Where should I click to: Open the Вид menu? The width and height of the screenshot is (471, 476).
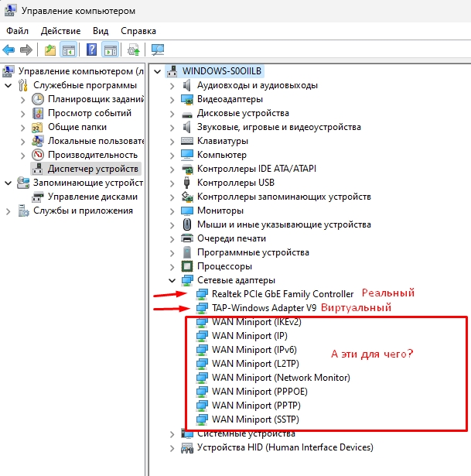pyautogui.click(x=101, y=31)
